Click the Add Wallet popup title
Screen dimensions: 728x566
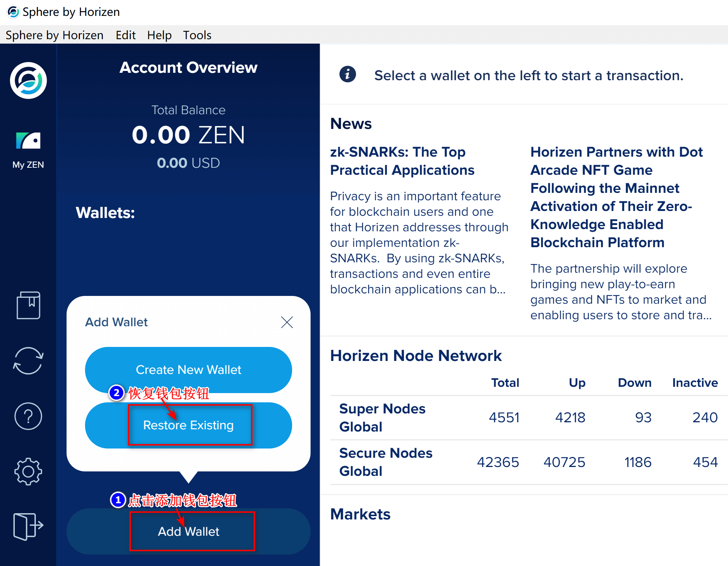coord(116,322)
